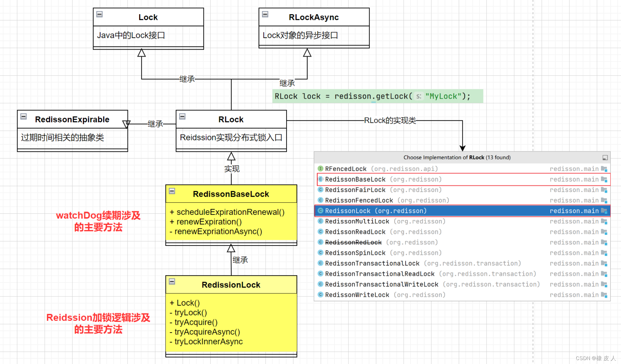Click module icon on RedissonReadLock row
621x364 pixels.
click(604, 232)
